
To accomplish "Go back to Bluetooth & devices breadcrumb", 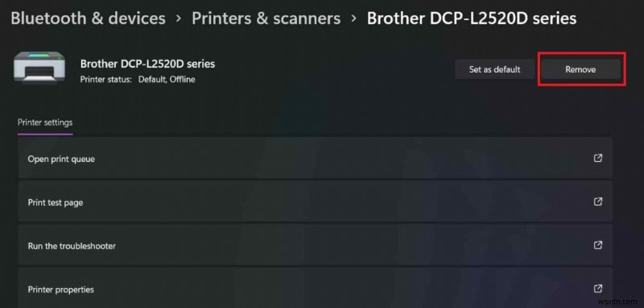I will pyautogui.click(x=89, y=19).
